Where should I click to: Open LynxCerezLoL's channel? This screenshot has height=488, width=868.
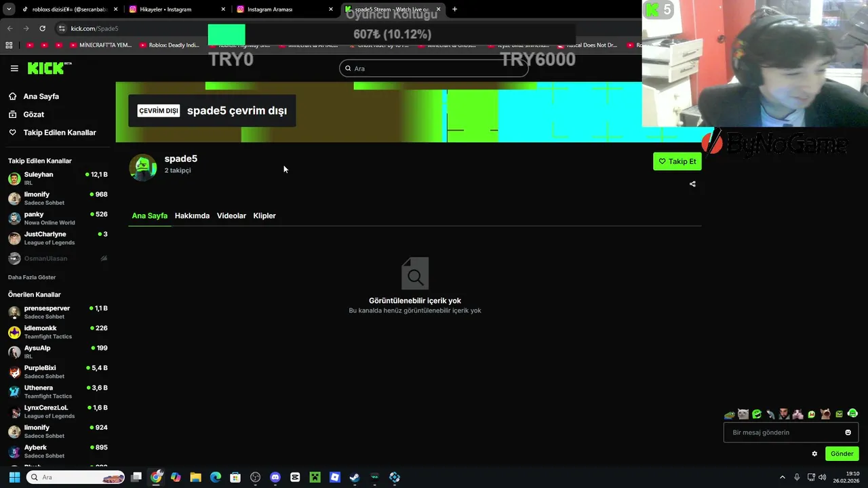click(x=58, y=411)
